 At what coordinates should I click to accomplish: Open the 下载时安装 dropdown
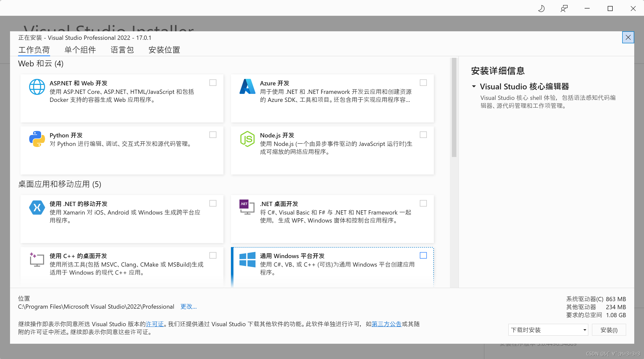(x=548, y=330)
